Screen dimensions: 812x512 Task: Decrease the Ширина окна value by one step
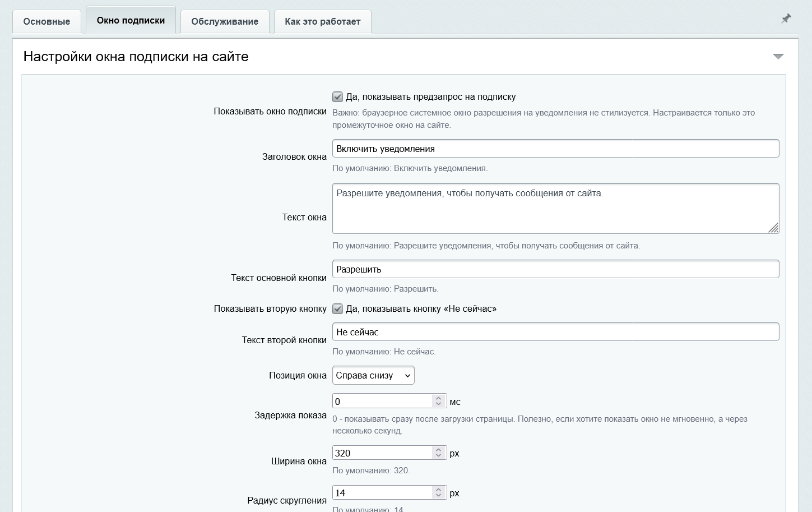pos(439,456)
